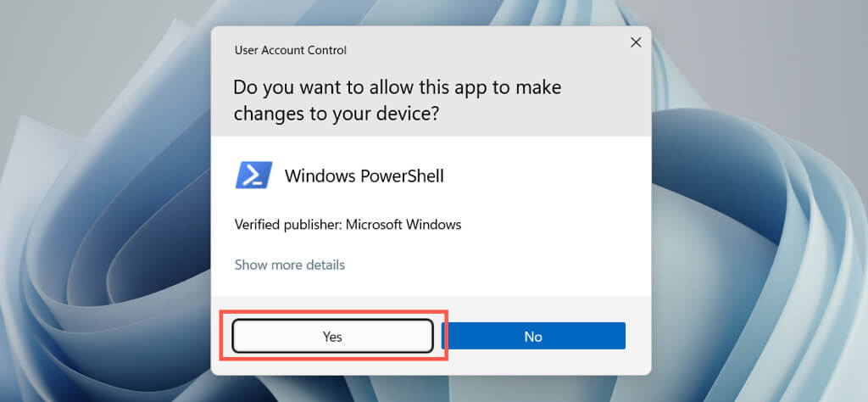Click Yes to allow Windows PowerShell
The width and height of the screenshot is (868, 402).
pyautogui.click(x=332, y=337)
